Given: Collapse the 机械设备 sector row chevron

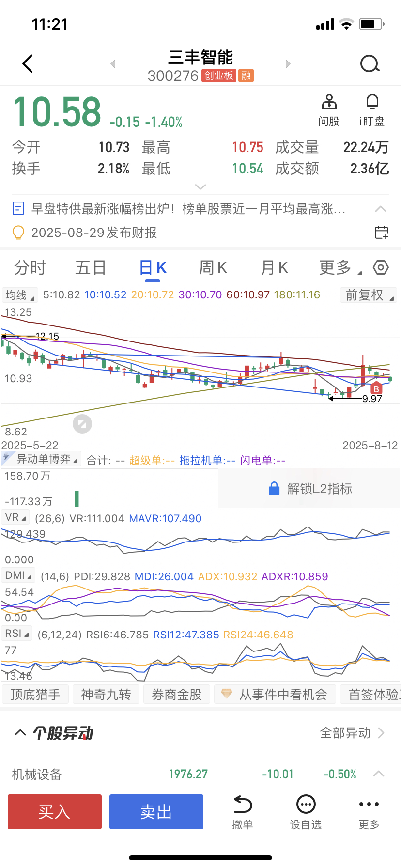Looking at the screenshot, I should pos(379,774).
